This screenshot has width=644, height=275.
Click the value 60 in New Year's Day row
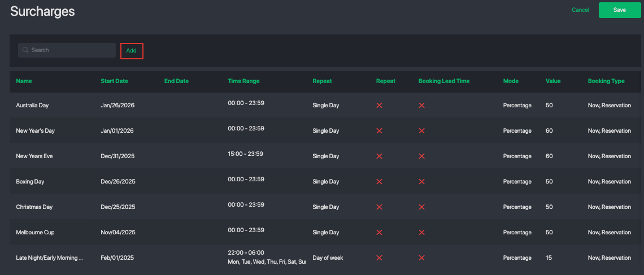pyautogui.click(x=549, y=131)
